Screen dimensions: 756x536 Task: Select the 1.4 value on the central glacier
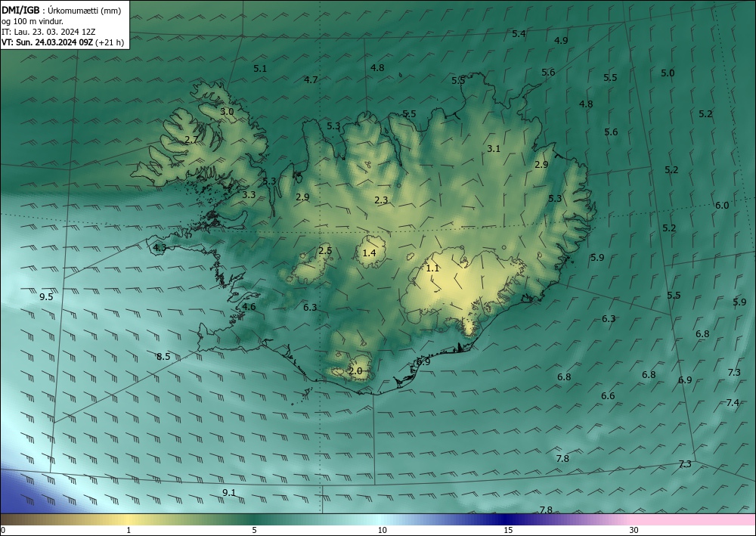point(370,253)
